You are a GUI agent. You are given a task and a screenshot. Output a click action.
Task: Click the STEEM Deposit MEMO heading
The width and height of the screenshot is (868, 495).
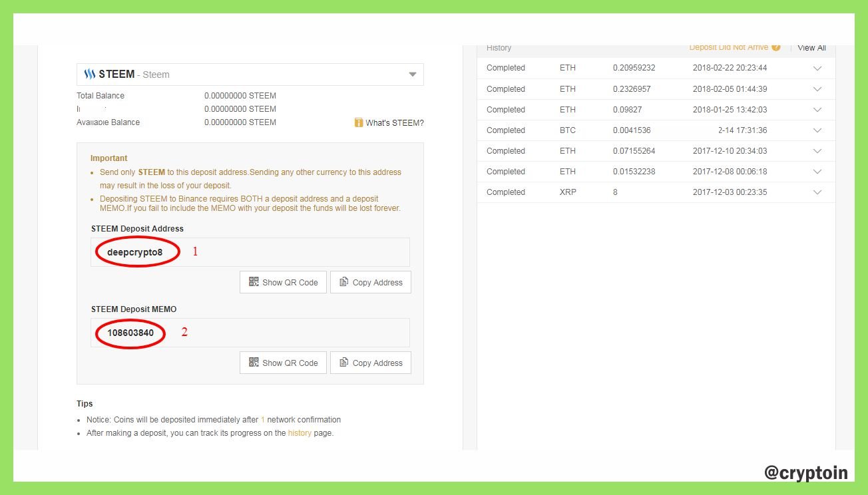click(x=134, y=309)
